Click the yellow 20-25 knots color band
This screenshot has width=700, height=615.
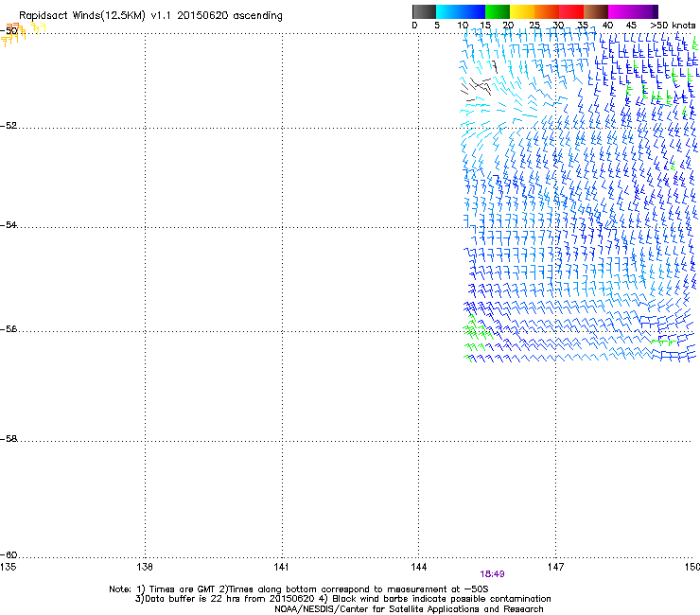point(522,11)
